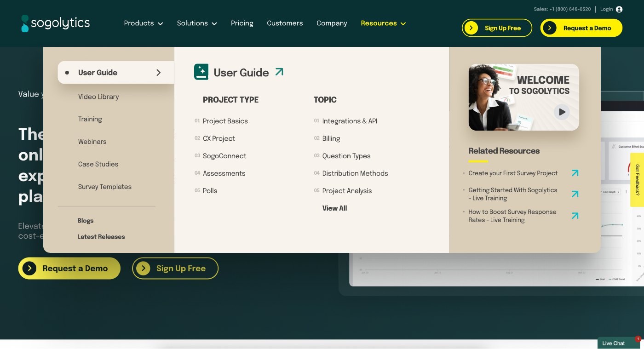
Task: Click the Sogolytics logo
Action: coord(55,23)
